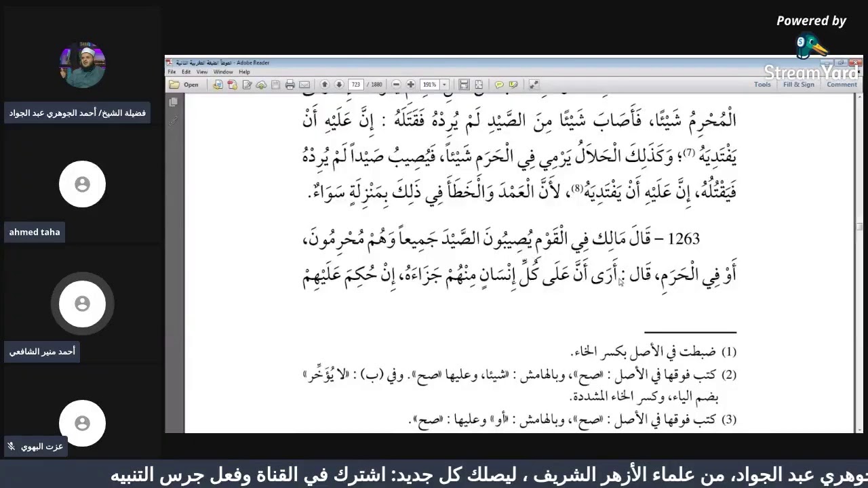The height and width of the screenshot is (488, 868).
Task: Select the highlight text icon
Action: click(513, 85)
